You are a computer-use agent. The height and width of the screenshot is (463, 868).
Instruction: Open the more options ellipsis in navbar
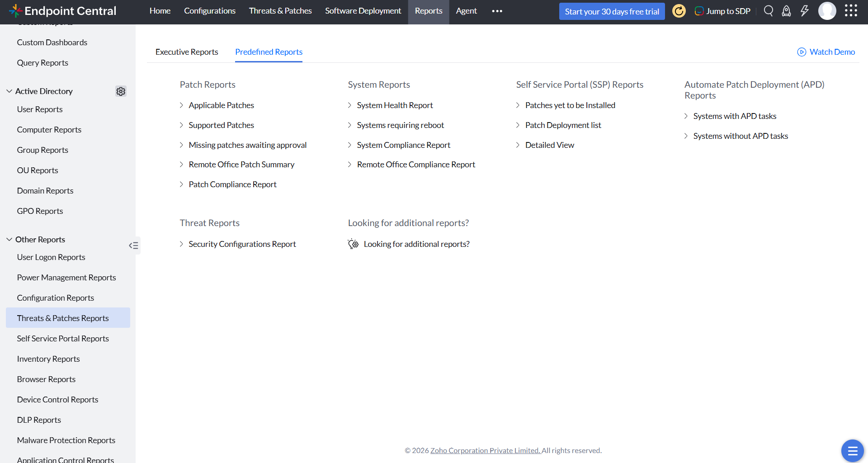[x=497, y=11]
